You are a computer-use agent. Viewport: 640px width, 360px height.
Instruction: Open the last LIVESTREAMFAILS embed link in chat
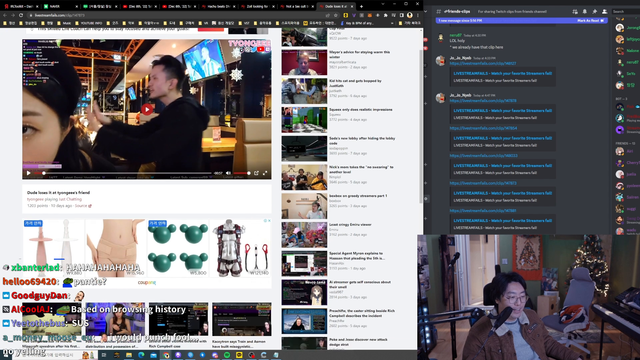click(502, 220)
